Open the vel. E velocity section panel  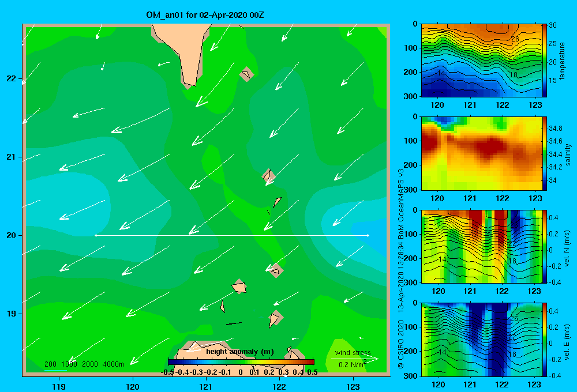[482, 340]
